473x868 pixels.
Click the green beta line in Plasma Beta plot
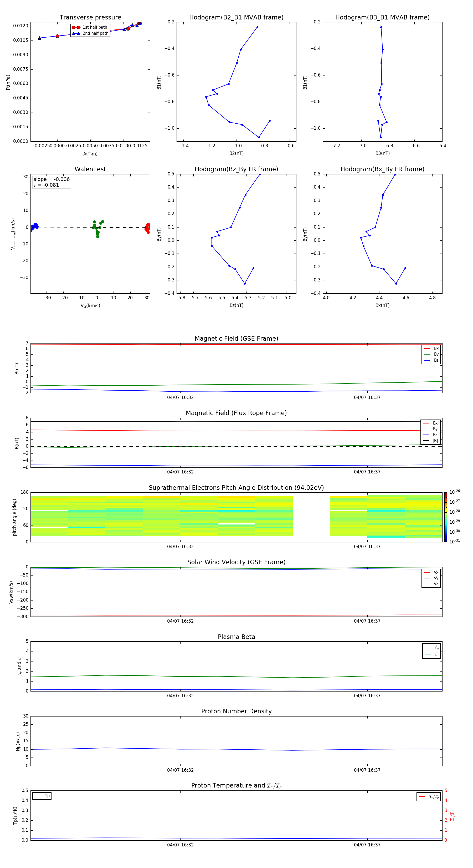(x=236, y=677)
